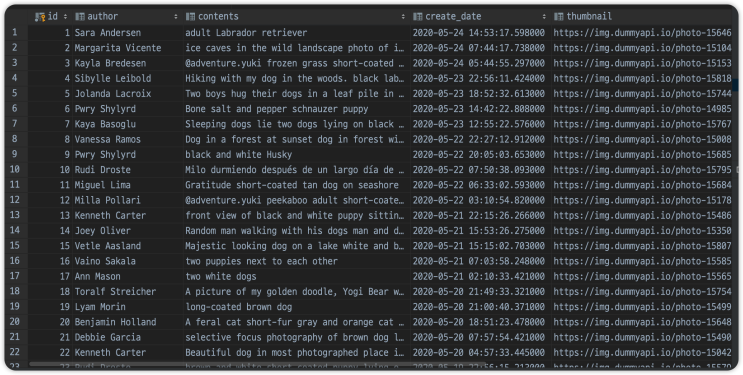Image resolution: width=743 pixels, height=375 pixels.
Task: Click the create_date column table icon
Action: click(x=417, y=17)
